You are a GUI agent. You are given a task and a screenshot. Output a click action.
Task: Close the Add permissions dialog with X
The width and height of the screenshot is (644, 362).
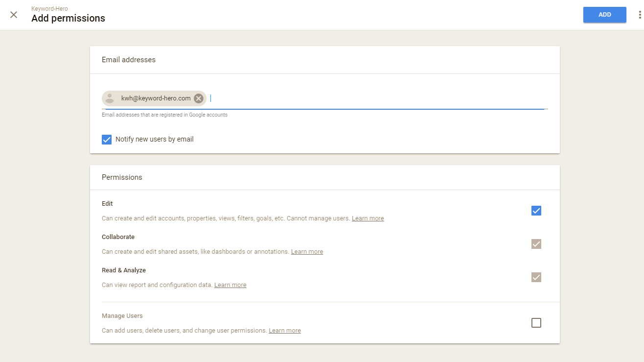(14, 15)
